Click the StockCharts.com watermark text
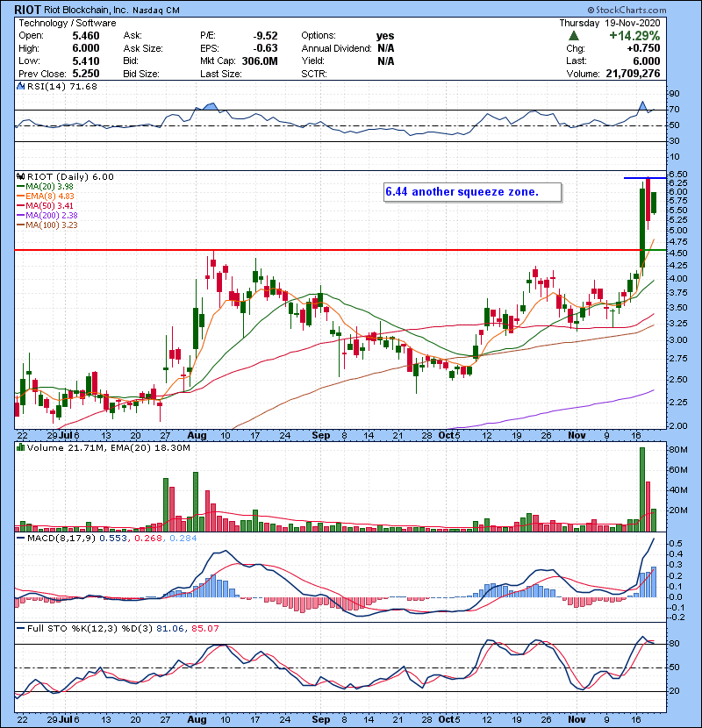 coord(627,10)
